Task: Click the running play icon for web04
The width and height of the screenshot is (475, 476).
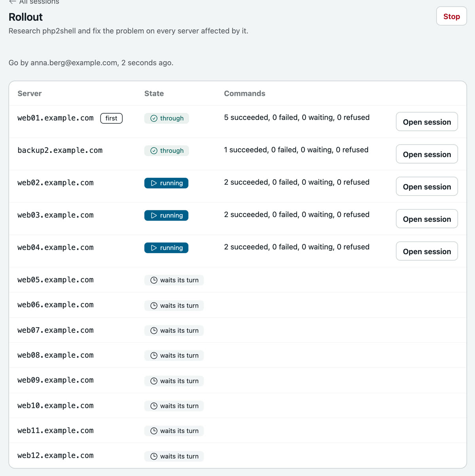Action: (x=154, y=248)
